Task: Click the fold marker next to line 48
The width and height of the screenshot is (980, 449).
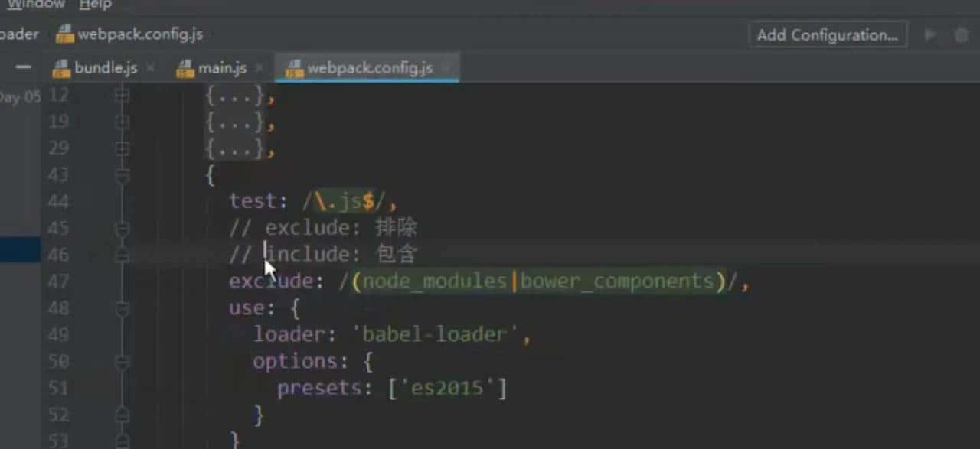Action: click(x=122, y=308)
